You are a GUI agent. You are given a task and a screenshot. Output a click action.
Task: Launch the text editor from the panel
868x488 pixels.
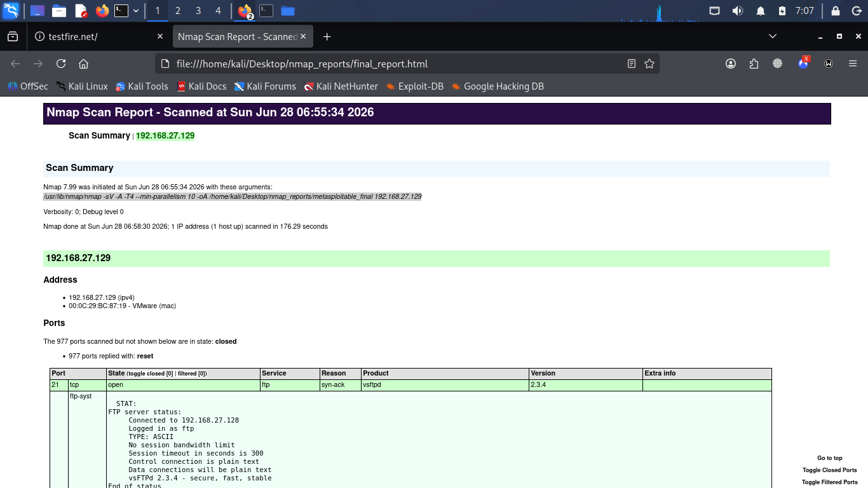81,11
